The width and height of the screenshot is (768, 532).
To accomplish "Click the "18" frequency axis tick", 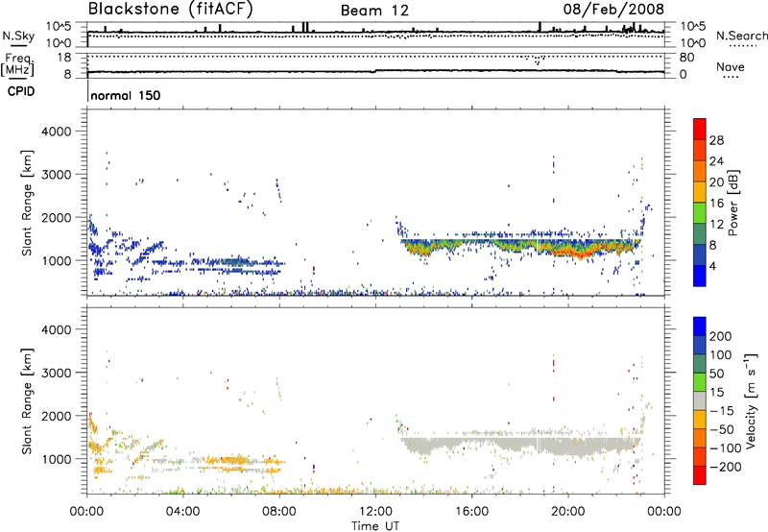I will (63, 58).
